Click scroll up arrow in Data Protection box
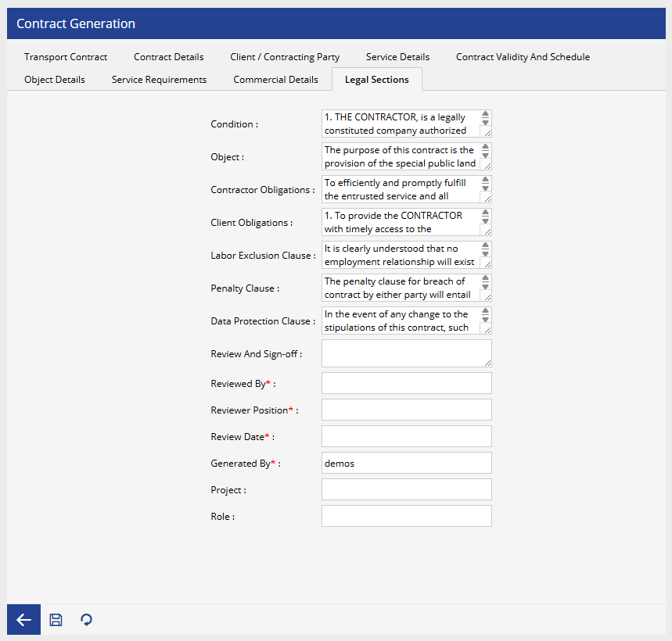This screenshot has width=672, height=641. [x=485, y=311]
